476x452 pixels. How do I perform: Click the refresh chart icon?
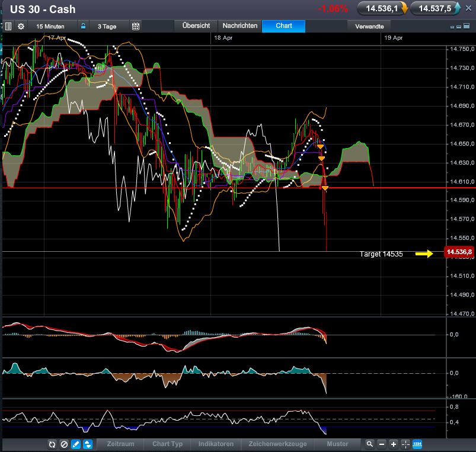click(52, 444)
